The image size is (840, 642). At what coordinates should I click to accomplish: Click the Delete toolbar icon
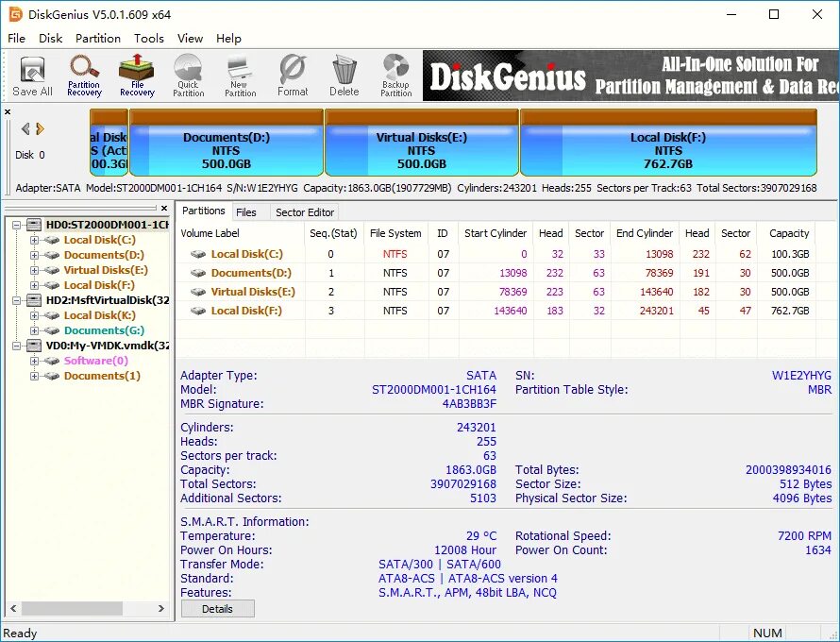click(x=344, y=76)
